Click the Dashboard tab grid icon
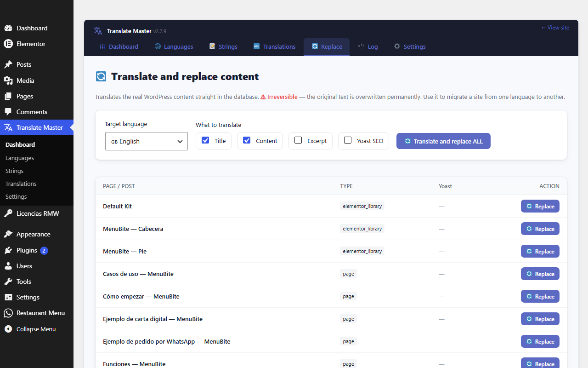Screen dimensions: 588x368 (x=102, y=46)
